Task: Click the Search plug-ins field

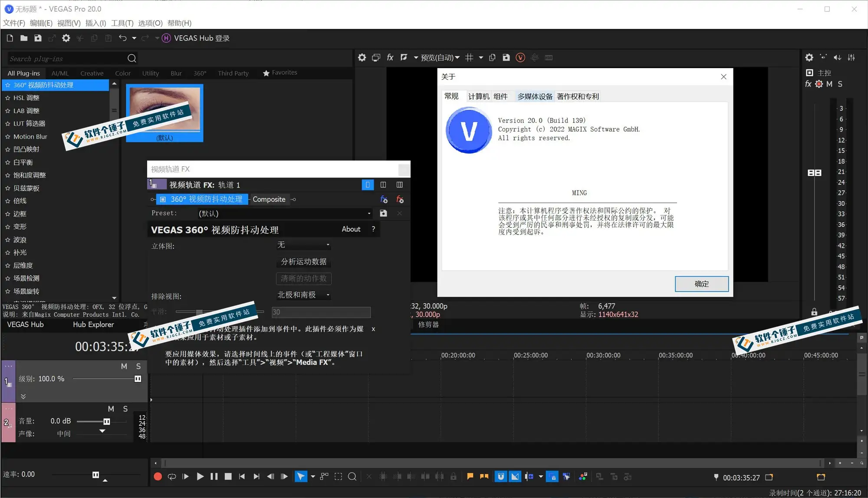Action: point(67,59)
